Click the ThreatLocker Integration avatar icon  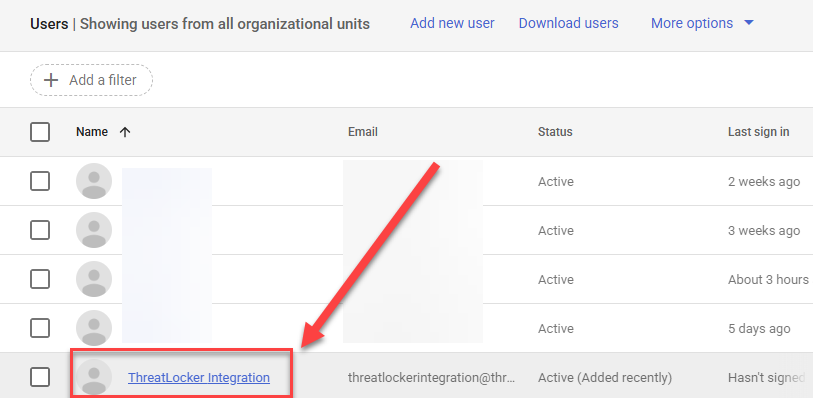tap(94, 377)
